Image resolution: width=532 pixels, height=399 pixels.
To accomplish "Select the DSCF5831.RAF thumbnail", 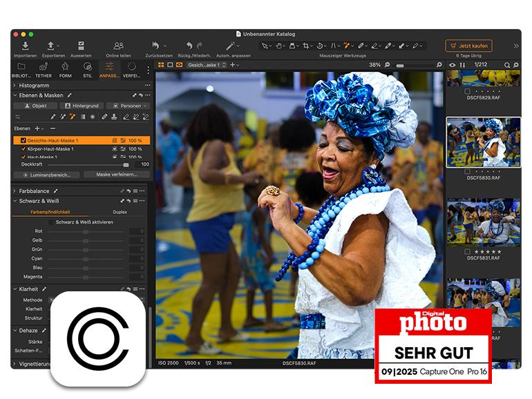I will pyautogui.click(x=484, y=222).
